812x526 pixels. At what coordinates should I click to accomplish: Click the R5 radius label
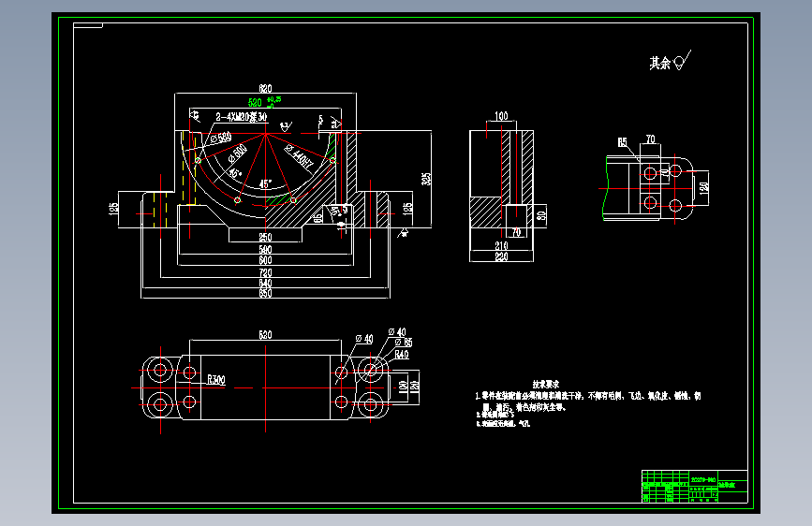(x=622, y=142)
